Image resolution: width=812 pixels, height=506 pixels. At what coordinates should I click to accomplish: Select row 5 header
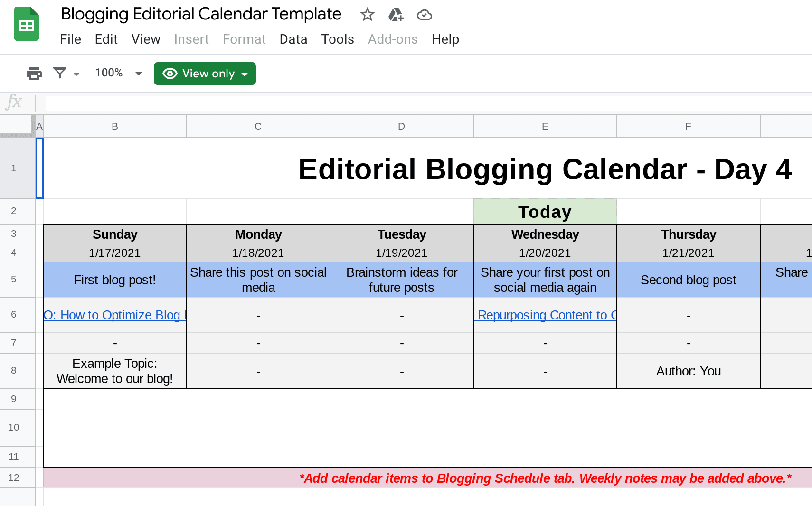pos(13,280)
